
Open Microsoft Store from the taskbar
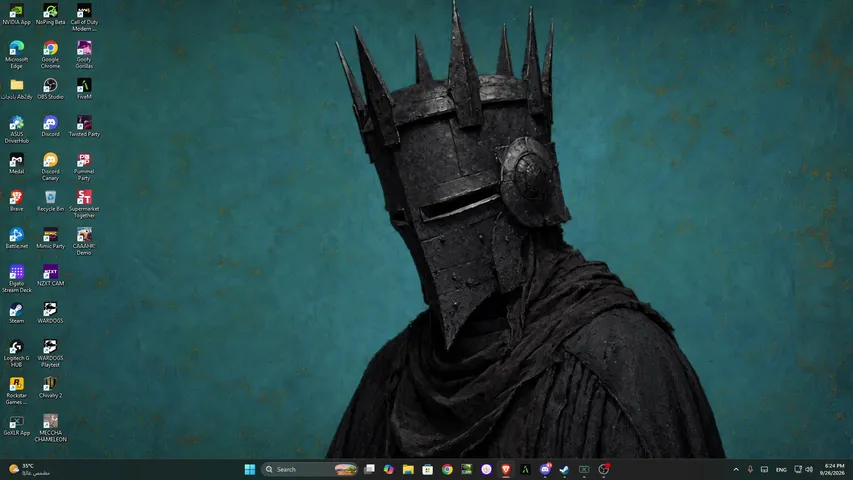[x=428, y=469]
